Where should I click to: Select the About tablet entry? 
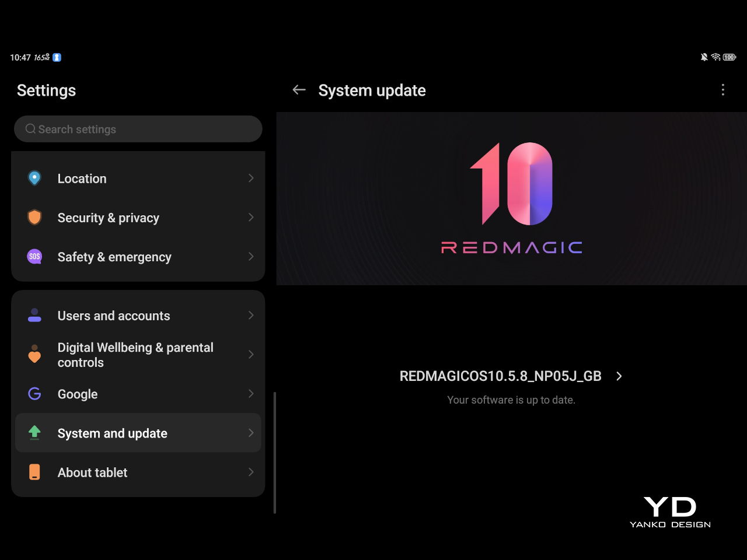point(92,473)
